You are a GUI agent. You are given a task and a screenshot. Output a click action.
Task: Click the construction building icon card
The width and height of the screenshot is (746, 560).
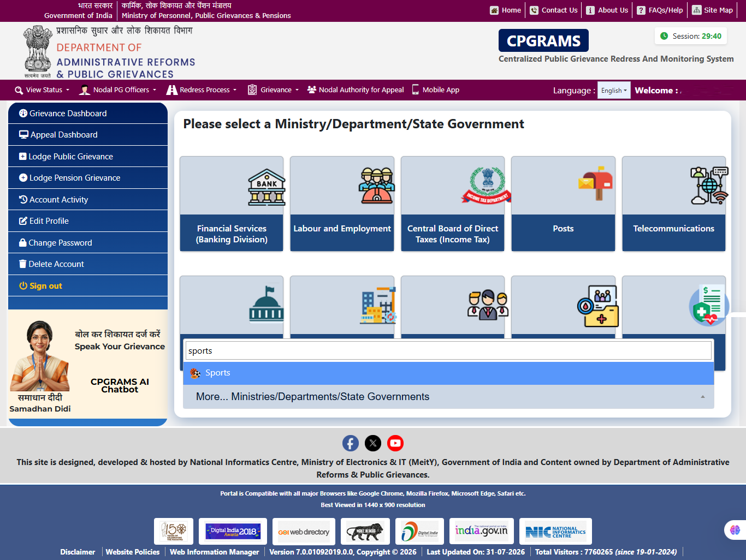pyautogui.click(x=342, y=307)
